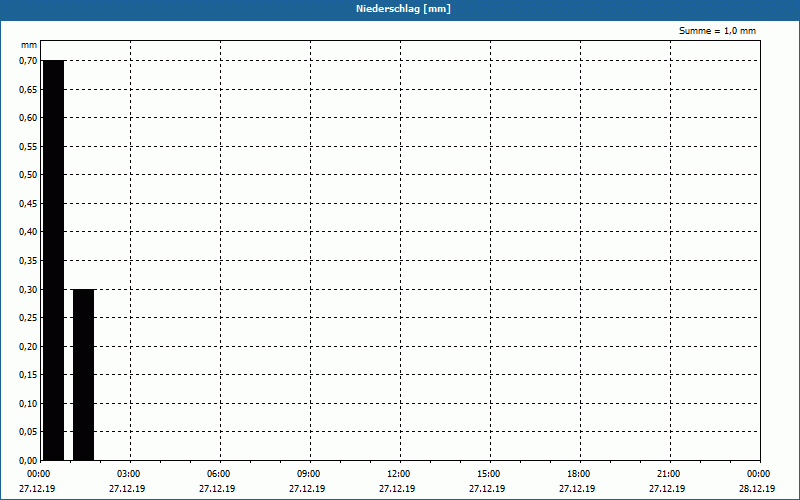Click the 03:00 time axis label
The image size is (800, 500).
(x=129, y=474)
